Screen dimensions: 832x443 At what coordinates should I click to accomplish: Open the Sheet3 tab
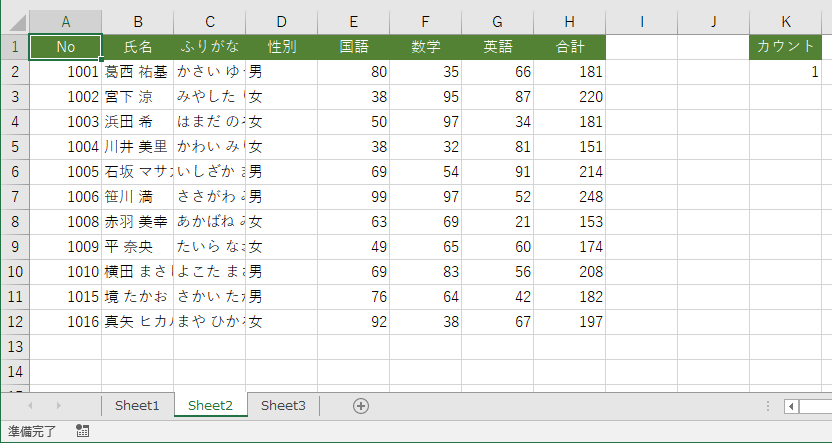[x=283, y=405]
